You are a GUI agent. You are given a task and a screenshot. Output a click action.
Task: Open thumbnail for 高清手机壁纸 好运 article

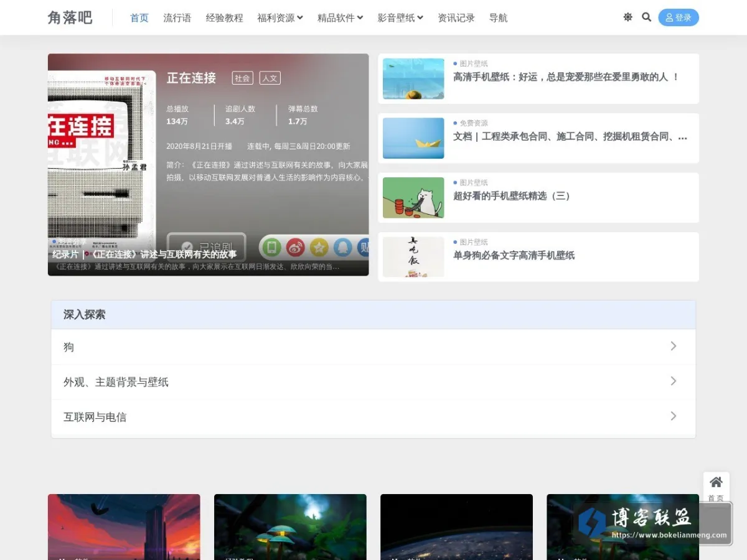pyautogui.click(x=413, y=78)
